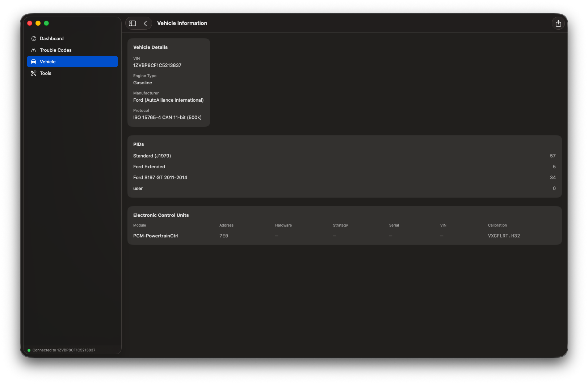The height and width of the screenshot is (384, 588).
Task: Click the VIN value 1ZVBP8CF1C5213837
Action: (157, 66)
